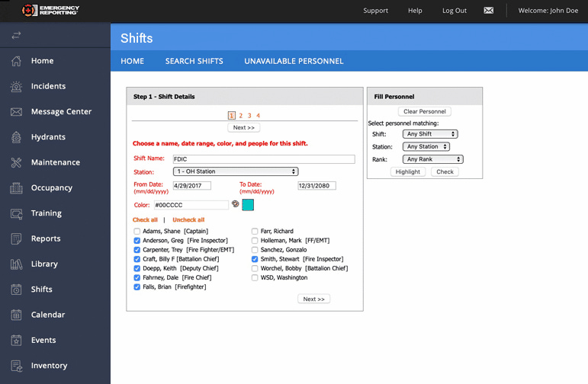Open the color palette picker icon
The width and height of the screenshot is (588, 384).
235,203
